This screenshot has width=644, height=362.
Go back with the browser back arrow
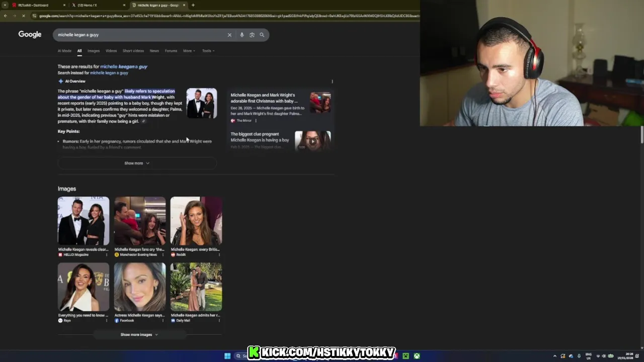pos(5,16)
